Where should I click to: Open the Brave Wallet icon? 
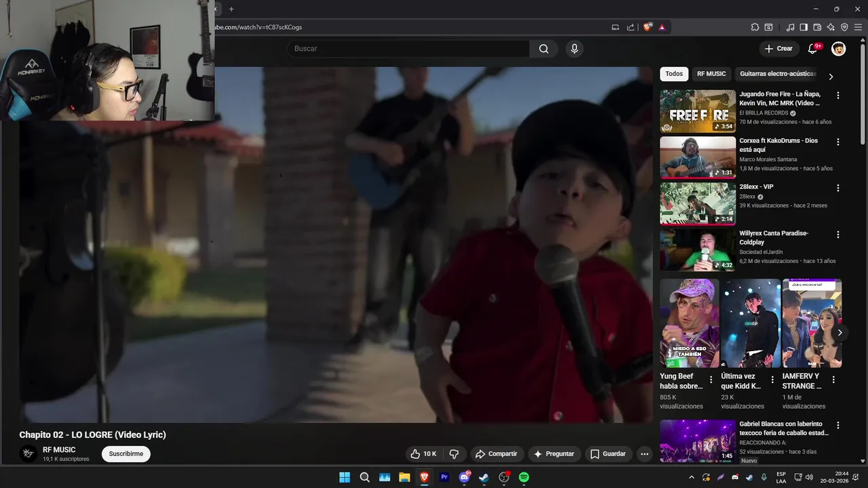pos(817,27)
